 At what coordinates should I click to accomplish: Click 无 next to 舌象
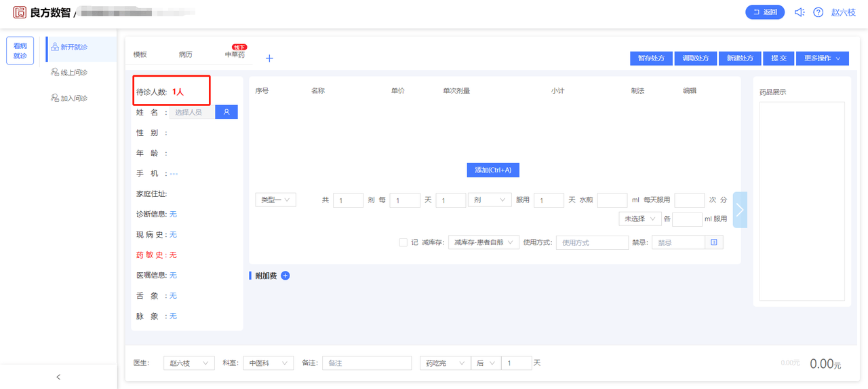[173, 296]
